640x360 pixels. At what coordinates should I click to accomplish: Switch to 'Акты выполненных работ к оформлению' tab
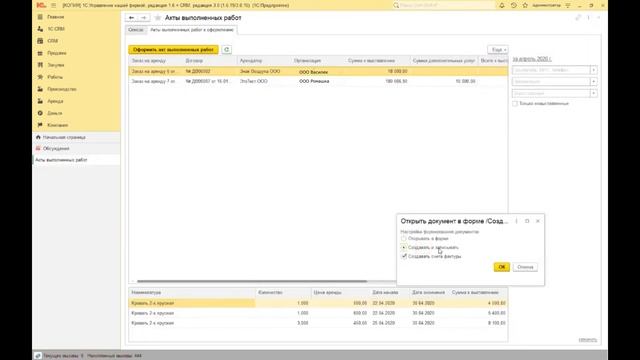coord(192,30)
